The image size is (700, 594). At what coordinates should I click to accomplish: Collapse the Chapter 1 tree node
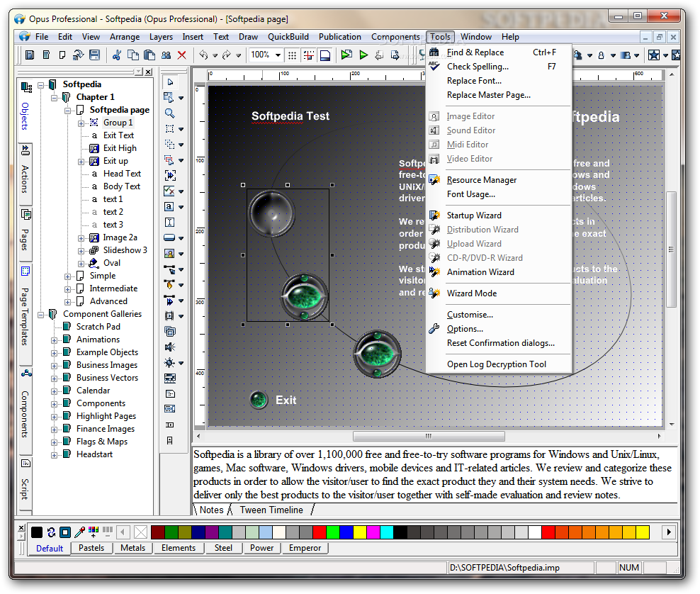54,97
